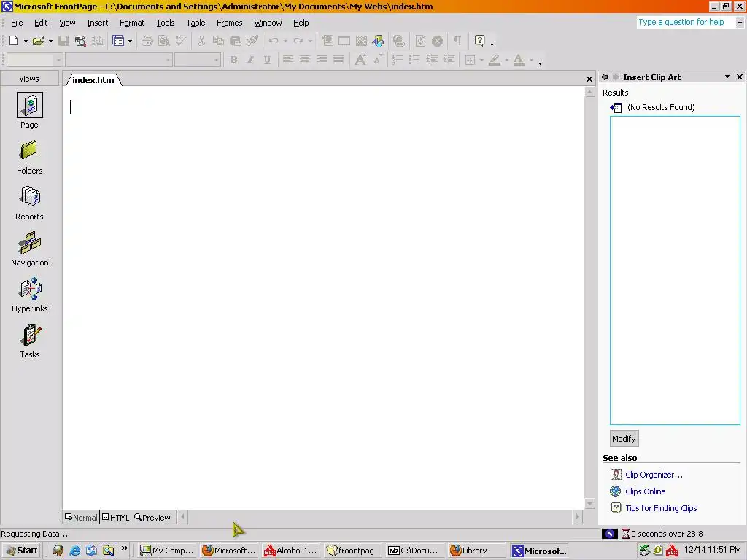This screenshot has width=747, height=560.
Task: Open the Insert Clip Art pane menu arrow
Action: [727, 77]
